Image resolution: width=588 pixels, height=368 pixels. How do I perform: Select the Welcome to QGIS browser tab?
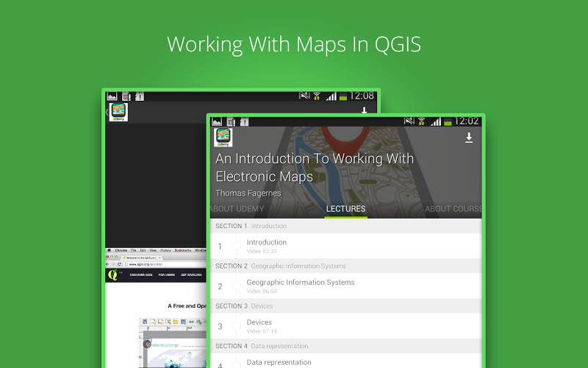pos(141,258)
